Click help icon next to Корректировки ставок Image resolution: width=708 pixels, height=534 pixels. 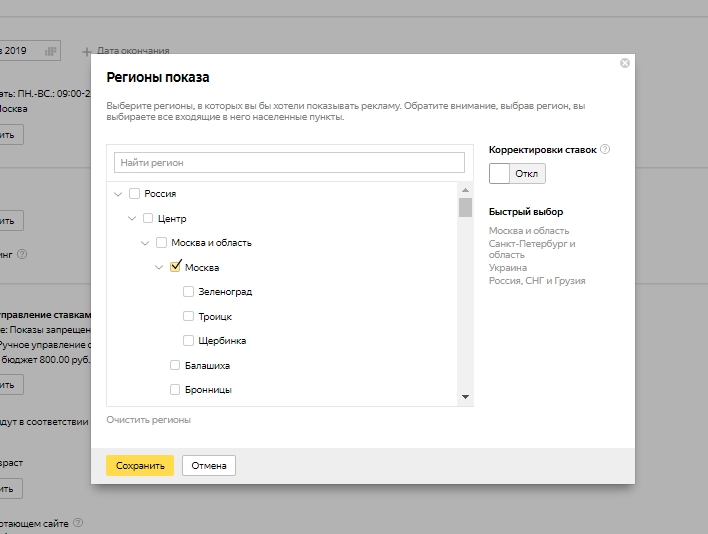(605, 150)
